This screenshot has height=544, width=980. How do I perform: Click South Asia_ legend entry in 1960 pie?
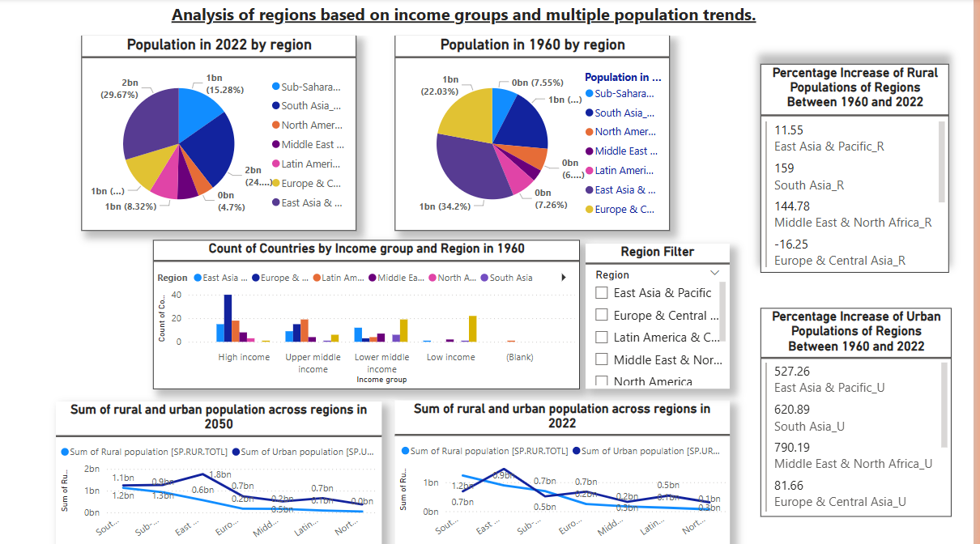(620, 113)
